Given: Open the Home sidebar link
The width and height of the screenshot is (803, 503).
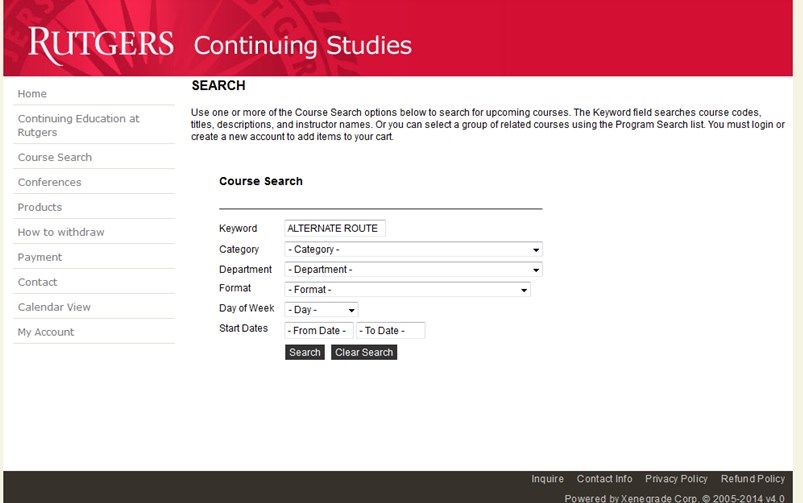Looking at the screenshot, I should (32, 94).
